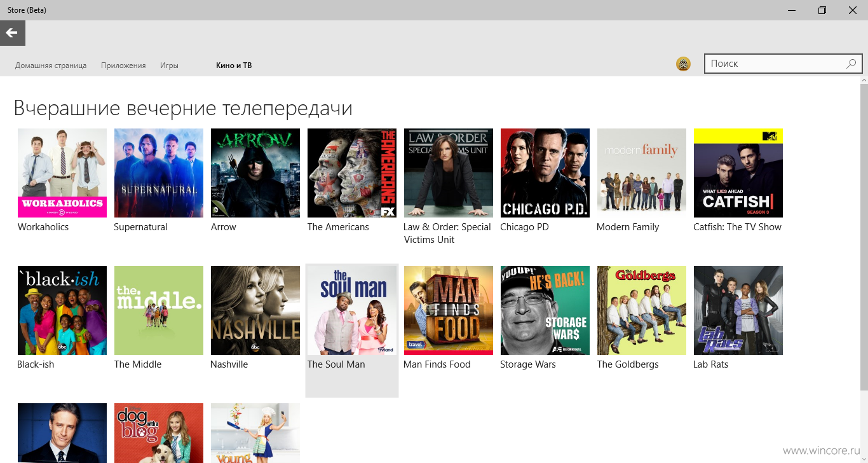Minimize the Store (Beta) window
The height and width of the screenshot is (463, 868).
click(792, 10)
